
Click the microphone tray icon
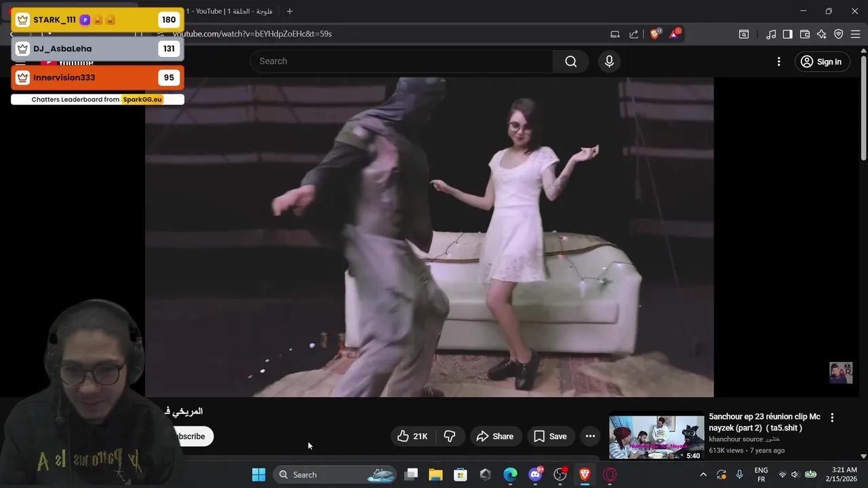[739, 474]
